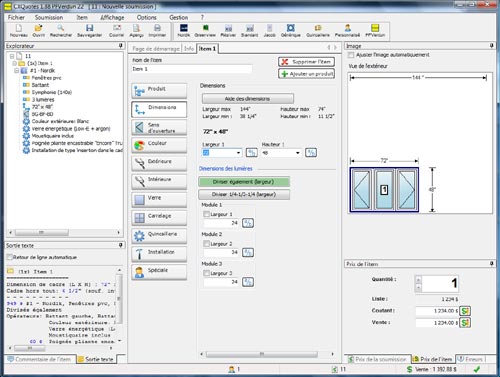Open the Carrelage section button
The height and width of the screenshot is (377, 500).
click(159, 217)
